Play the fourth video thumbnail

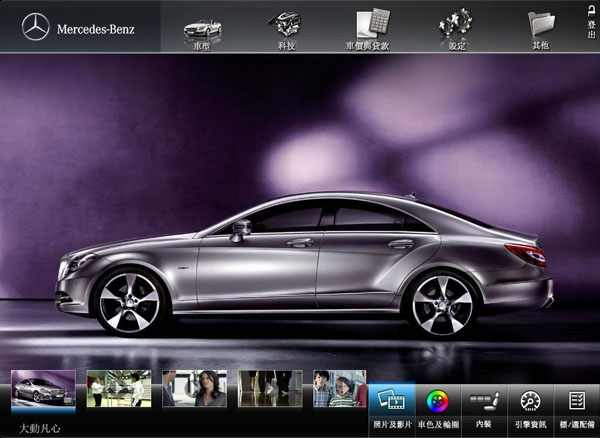pos(270,389)
